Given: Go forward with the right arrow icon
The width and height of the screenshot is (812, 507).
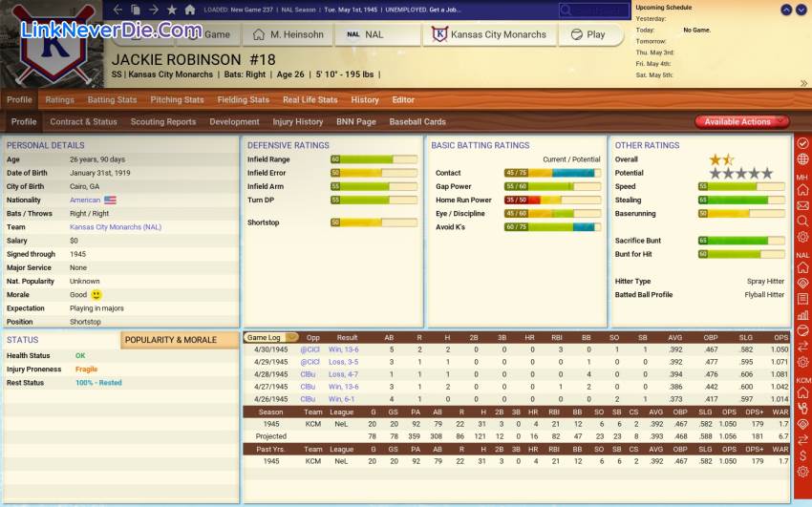Looking at the screenshot, I should [x=153, y=10].
